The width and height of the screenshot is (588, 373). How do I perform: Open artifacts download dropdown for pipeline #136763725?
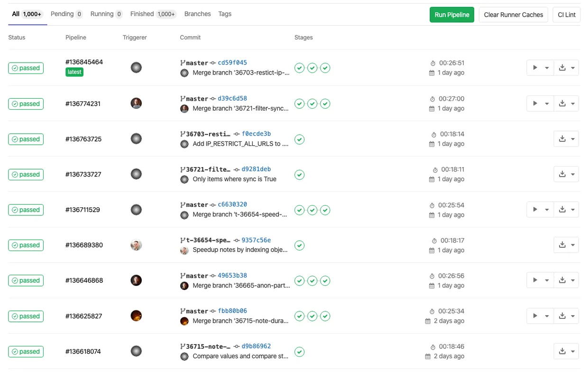click(566, 139)
